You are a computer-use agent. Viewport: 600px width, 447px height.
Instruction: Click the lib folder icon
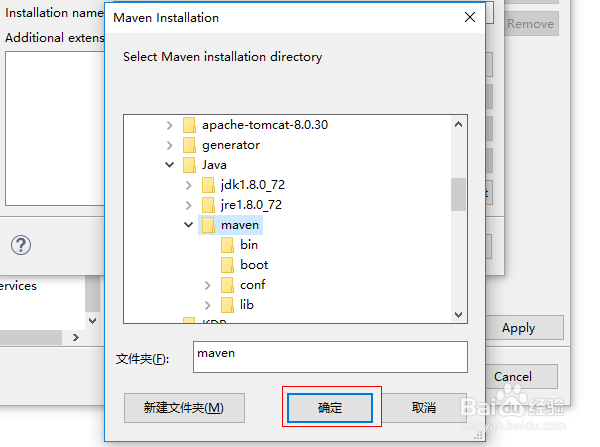pyautogui.click(x=227, y=304)
